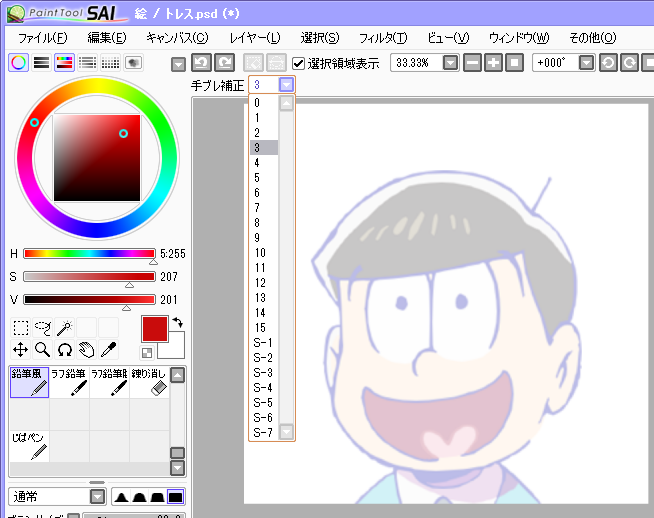
Task: Open the フィルタ(T) menu
Action: point(383,38)
